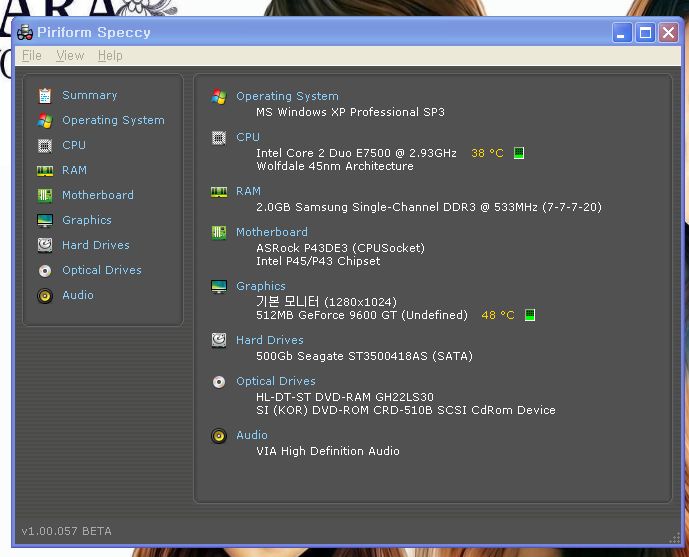
Task: Click SI (KOR) DVD-ROM CRD-510B line
Action: pos(406,410)
